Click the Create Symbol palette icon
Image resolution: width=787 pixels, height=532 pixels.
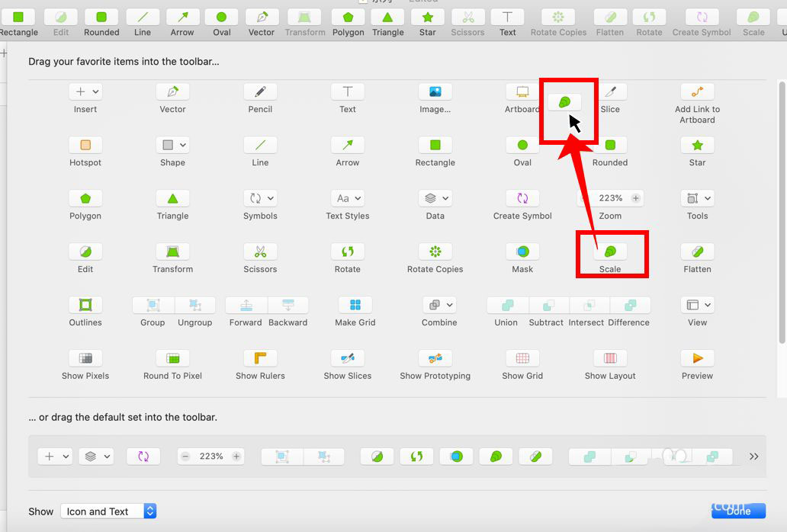pyautogui.click(x=522, y=198)
